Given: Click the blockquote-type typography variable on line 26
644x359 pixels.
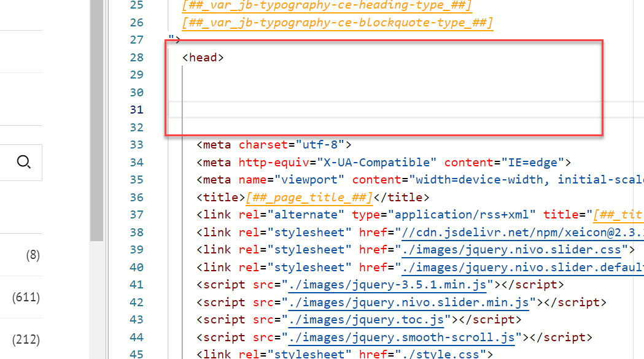Looking at the screenshot, I should pyautogui.click(x=337, y=23).
